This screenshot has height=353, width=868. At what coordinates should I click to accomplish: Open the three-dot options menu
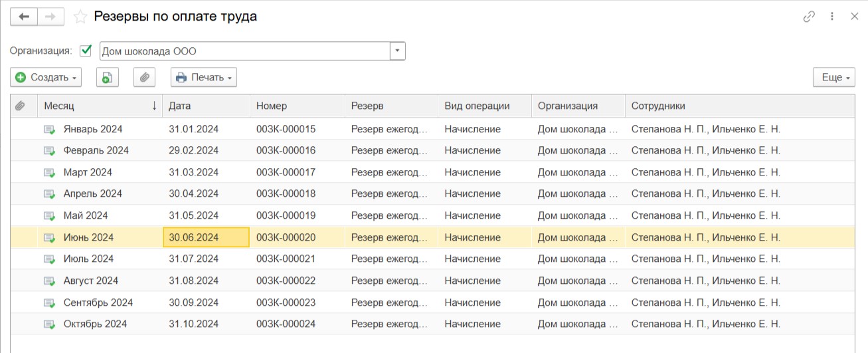(x=832, y=17)
